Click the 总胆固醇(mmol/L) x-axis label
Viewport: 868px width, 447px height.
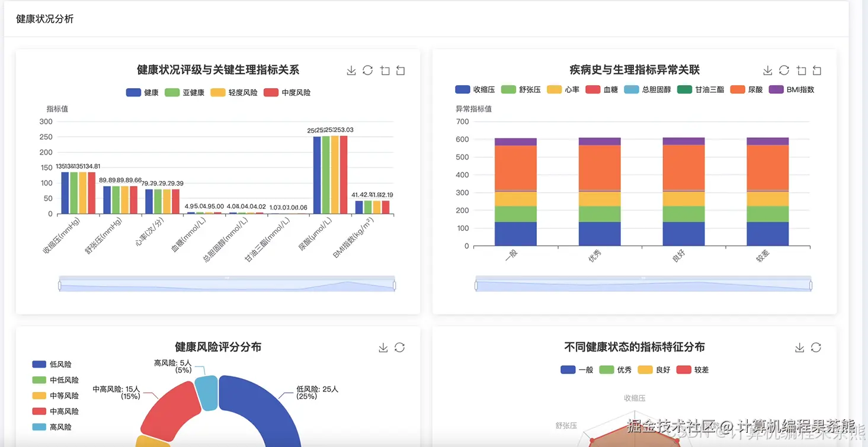pos(226,240)
